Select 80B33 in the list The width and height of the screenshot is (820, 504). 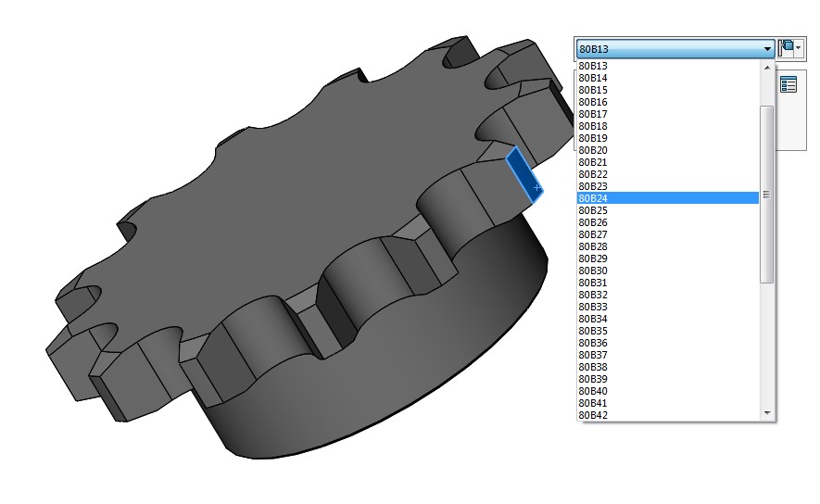(x=668, y=307)
